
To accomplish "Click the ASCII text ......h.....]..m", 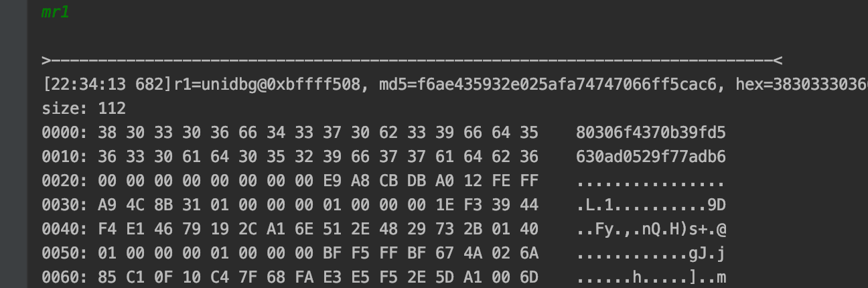I will [650, 277].
